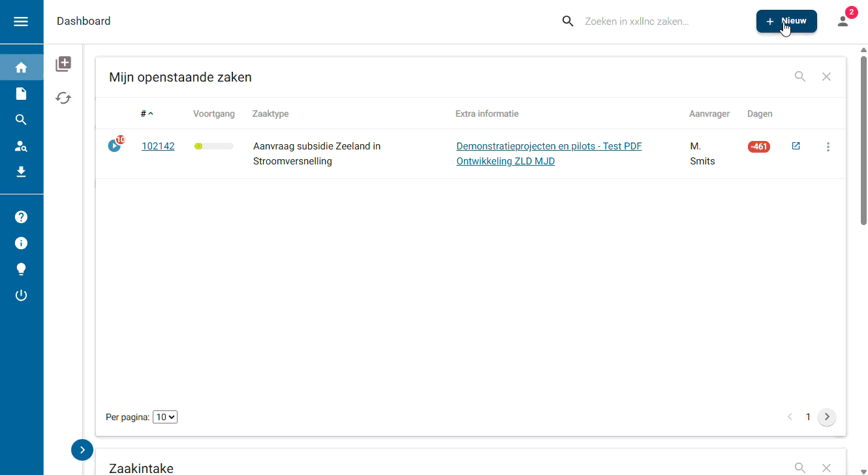This screenshot has height=475, width=868.
Task: Open three-dot menu for case 102142
Action: (828, 147)
